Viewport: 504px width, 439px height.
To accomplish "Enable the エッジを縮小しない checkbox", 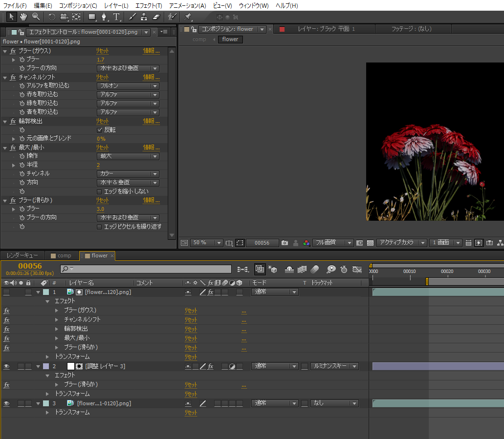I will point(100,191).
